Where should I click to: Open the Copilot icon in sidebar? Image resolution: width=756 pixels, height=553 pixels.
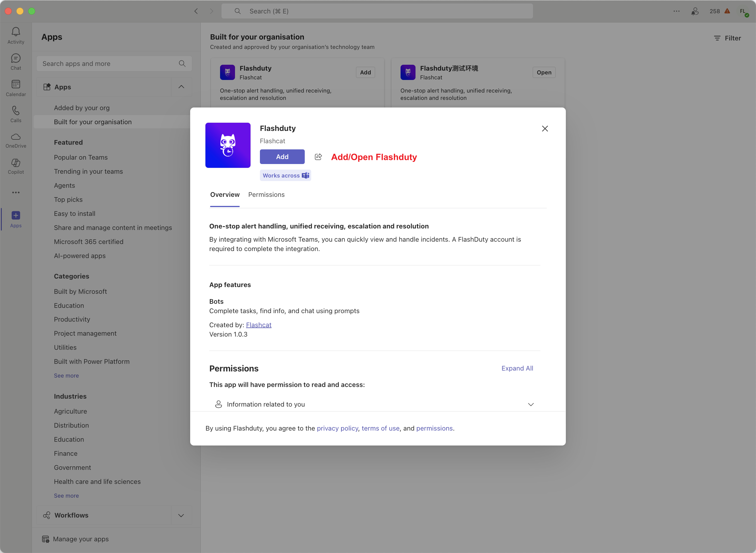coord(16,163)
